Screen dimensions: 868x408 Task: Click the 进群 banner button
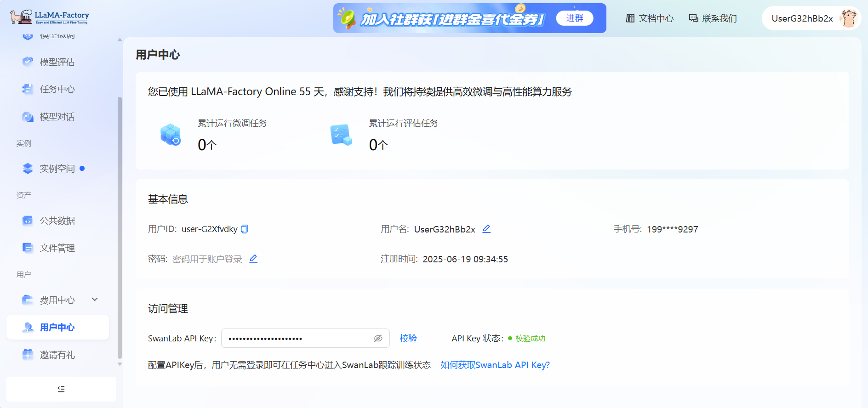574,18
